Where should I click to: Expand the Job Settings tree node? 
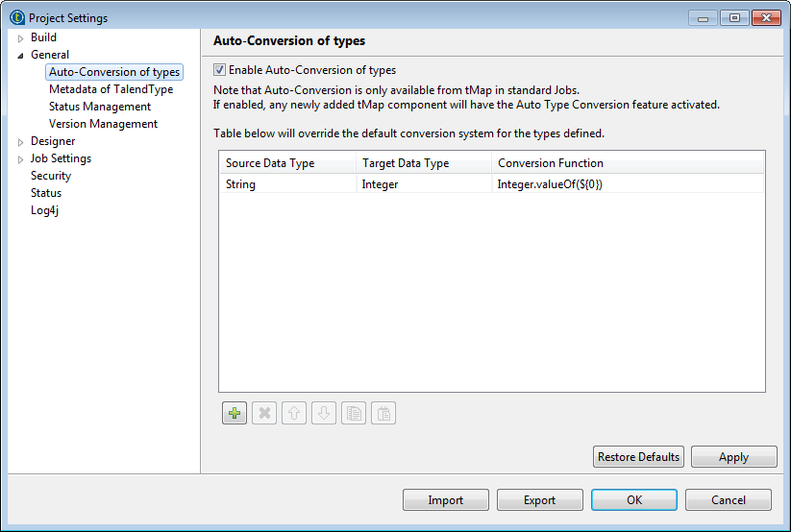(x=20, y=159)
